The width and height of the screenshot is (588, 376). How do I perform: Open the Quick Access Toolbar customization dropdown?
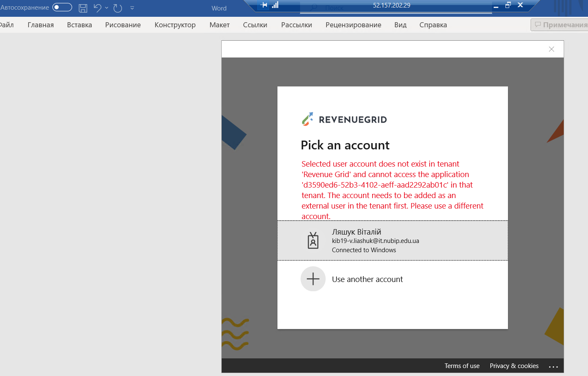point(132,8)
